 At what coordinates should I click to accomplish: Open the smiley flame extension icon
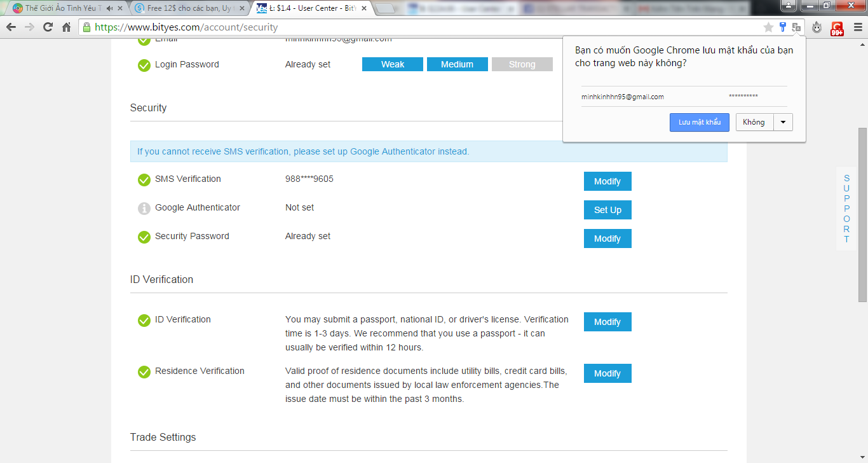pyautogui.click(x=817, y=27)
